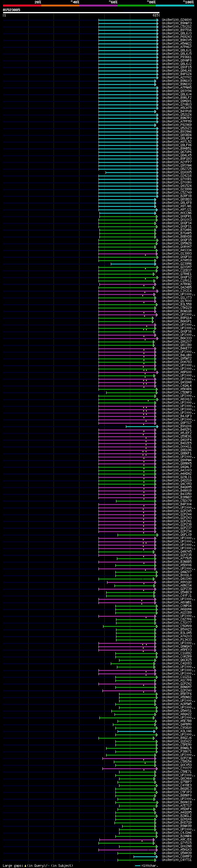The height and width of the screenshot is (868, 197).
Task: Select the label UniRef100_Q9XF15
Action: pos(177,67)
